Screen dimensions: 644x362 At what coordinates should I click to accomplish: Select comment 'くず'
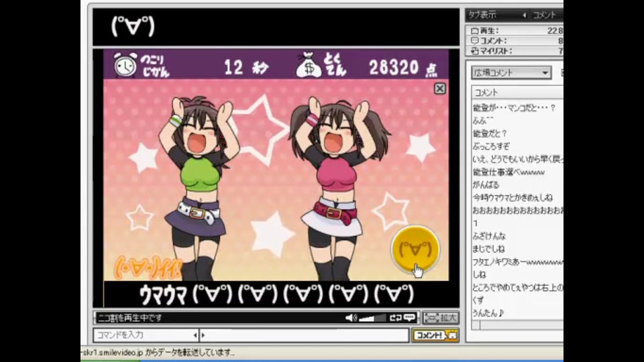478,300
